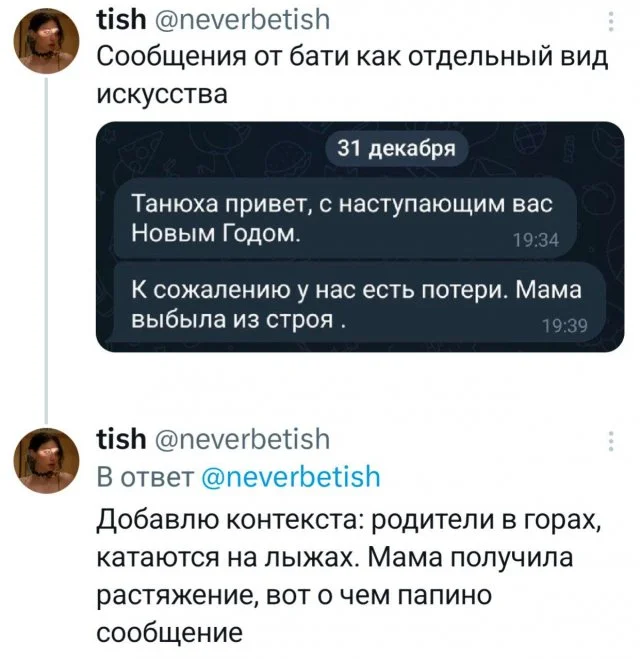Open the 'tish' display name in first tweet

pyautogui.click(x=116, y=19)
